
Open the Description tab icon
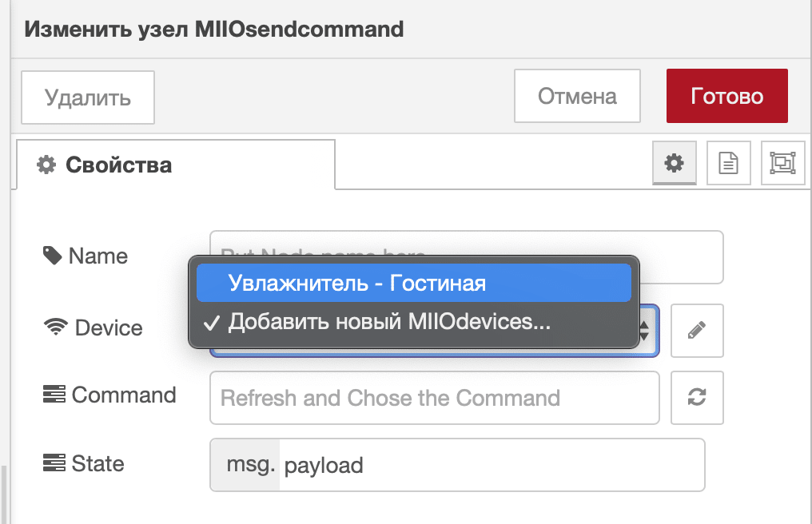point(728,162)
